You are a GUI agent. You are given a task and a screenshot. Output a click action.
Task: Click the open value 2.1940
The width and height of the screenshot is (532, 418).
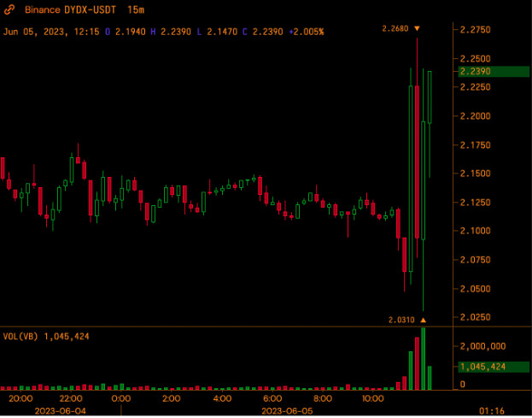coord(131,32)
